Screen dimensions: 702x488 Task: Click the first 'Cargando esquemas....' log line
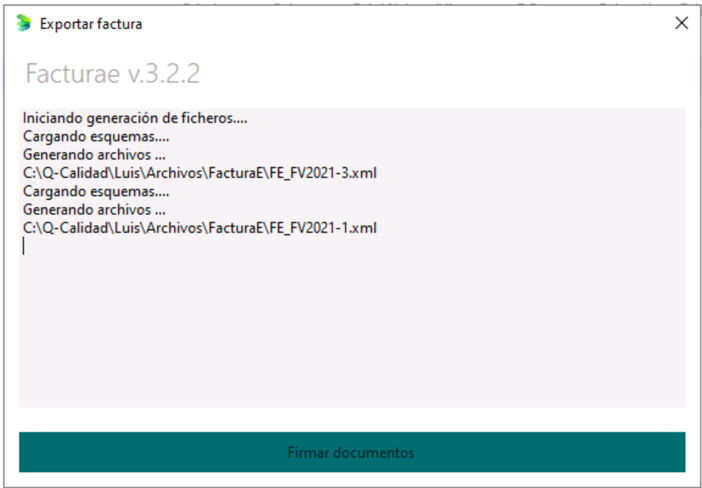[96, 137]
